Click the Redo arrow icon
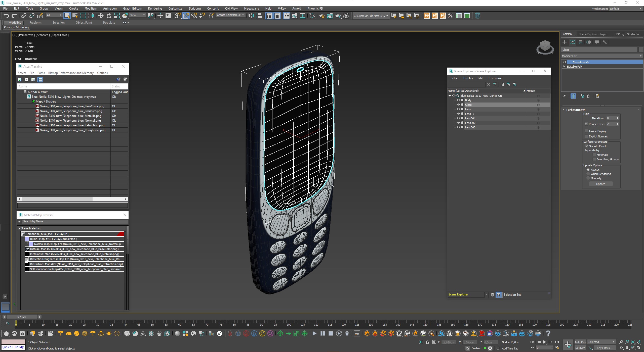 click(x=14, y=16)
